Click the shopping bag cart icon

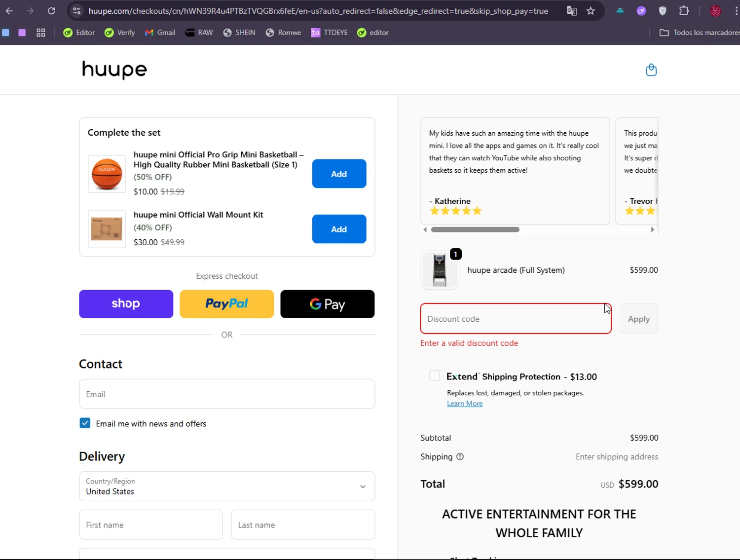point(651,70)
